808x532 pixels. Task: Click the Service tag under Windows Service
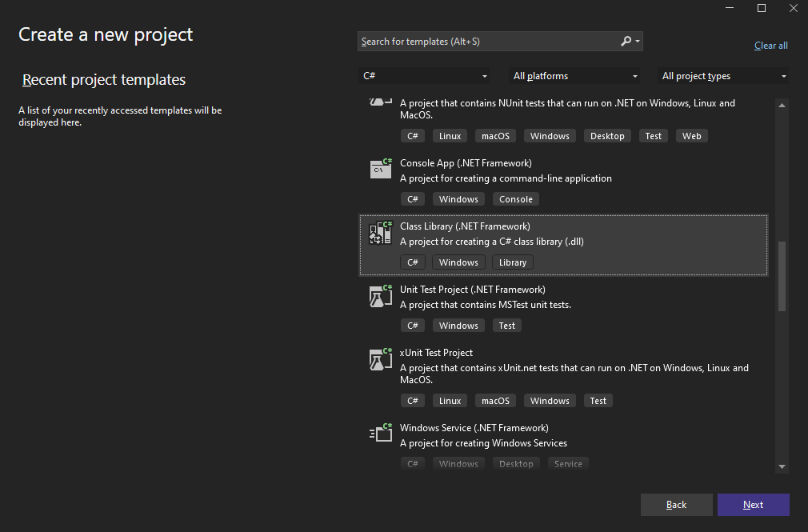click(x=568, y=464)
